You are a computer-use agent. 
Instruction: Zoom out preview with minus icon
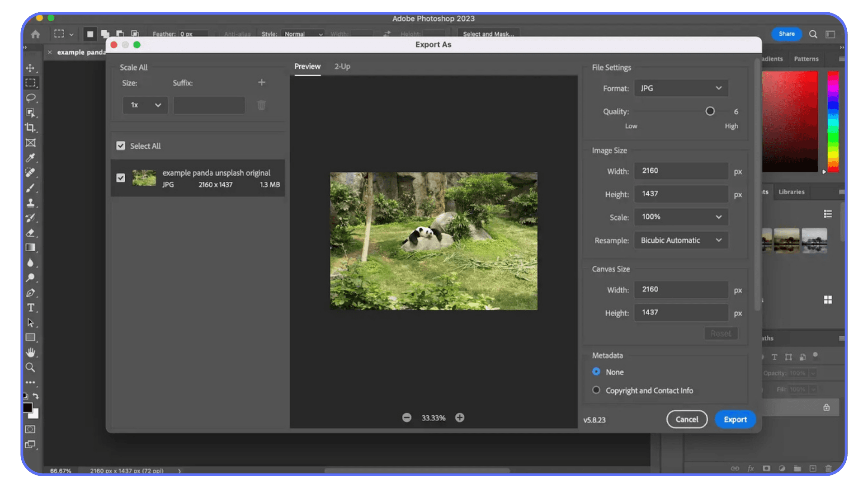click(407, 418)
